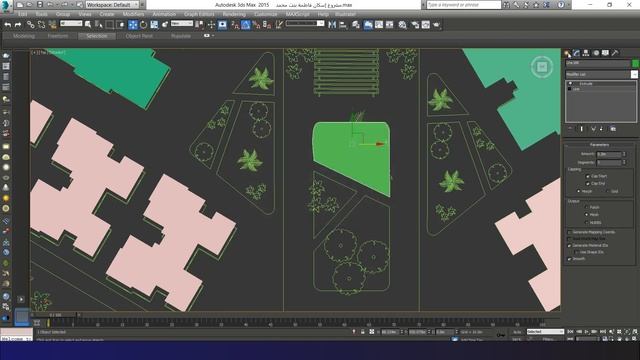Open the Hierarchy command panel tab
640x360 pixels.
[x=586, y=53]
